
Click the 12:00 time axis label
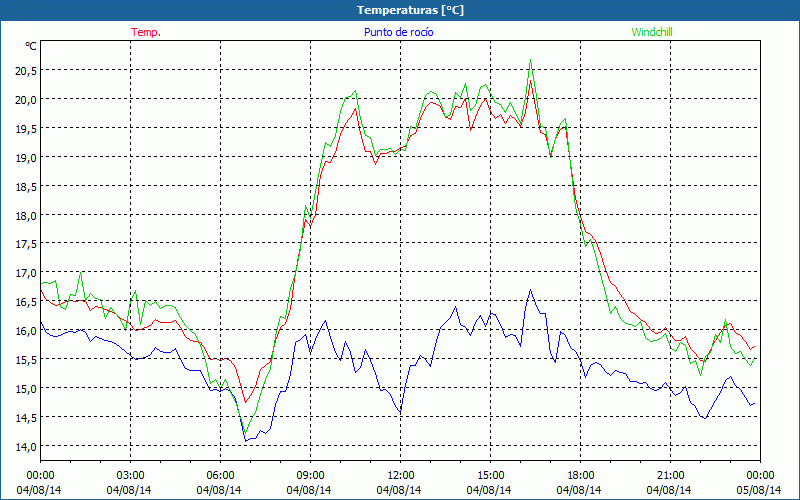(x=401, y=476)
